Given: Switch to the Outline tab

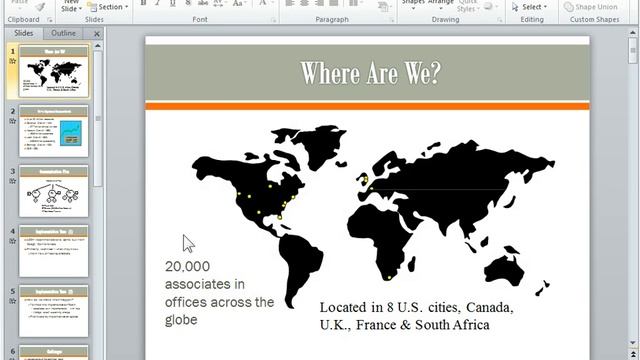Looking at the screenshot, I should 63,33.
